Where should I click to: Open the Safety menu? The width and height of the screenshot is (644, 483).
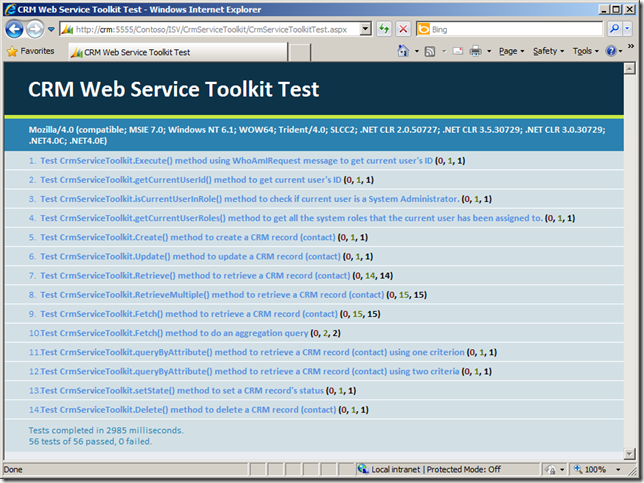pos(548,51)
